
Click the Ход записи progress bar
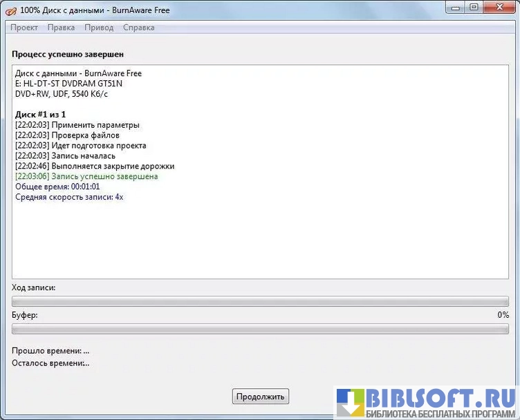pos(260,300)
